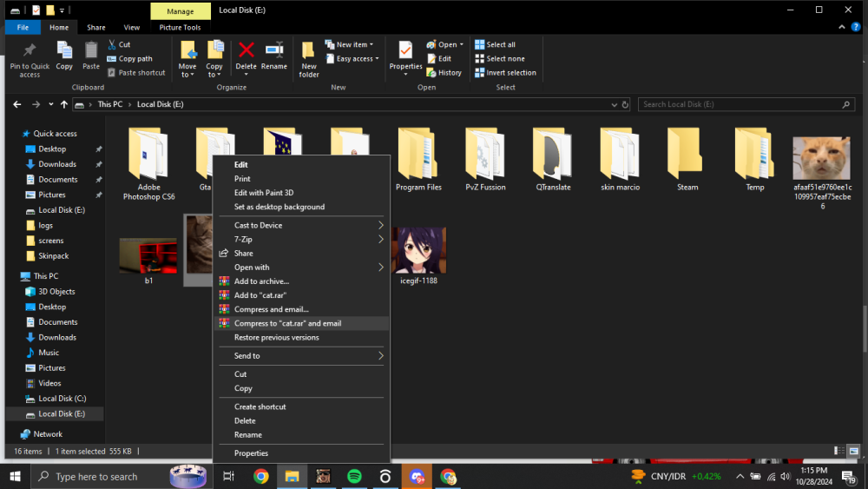Click Compress to "cat.rar" and email

click(302, 323)
